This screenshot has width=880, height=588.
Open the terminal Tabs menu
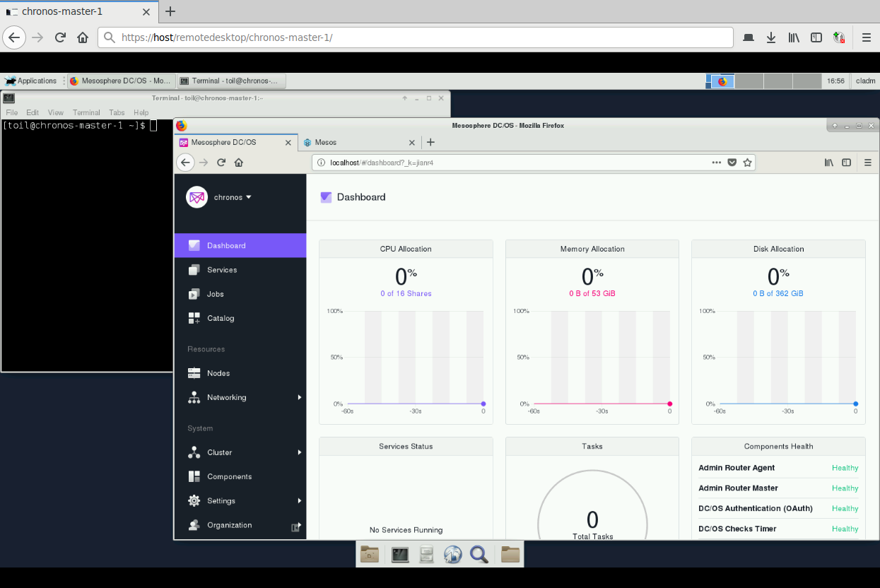point(117,112)
